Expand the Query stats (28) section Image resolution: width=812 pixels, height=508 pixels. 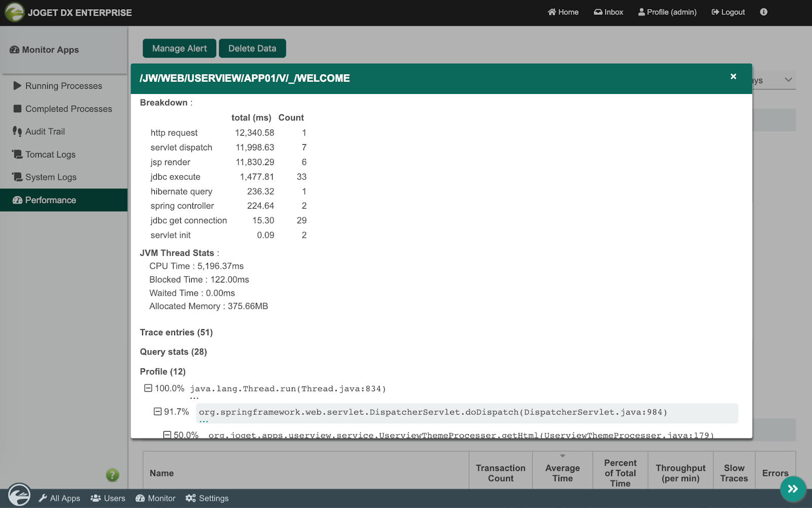(x=174, y=352)
